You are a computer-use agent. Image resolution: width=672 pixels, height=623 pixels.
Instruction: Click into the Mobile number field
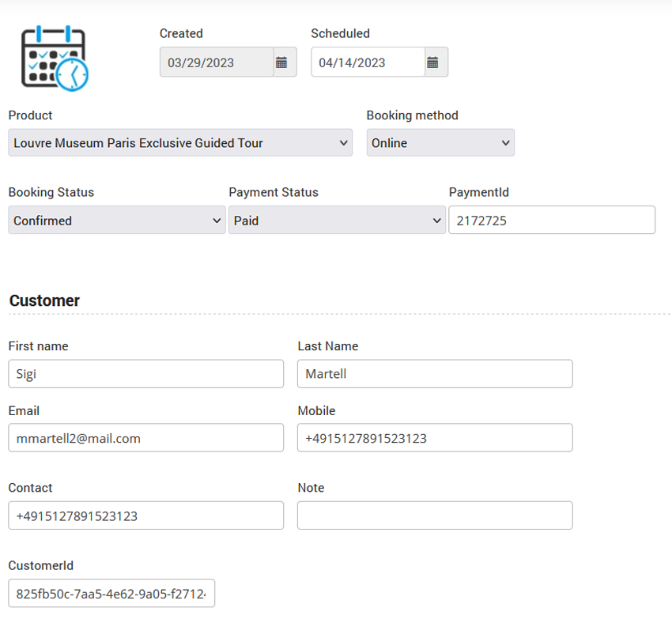[435, 438]
